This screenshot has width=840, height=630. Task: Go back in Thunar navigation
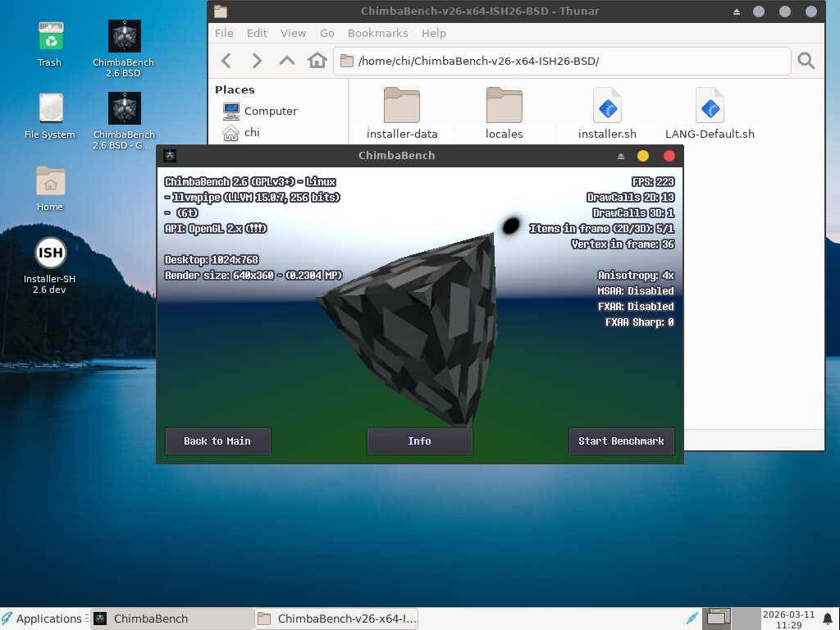[x=226, y=61]
